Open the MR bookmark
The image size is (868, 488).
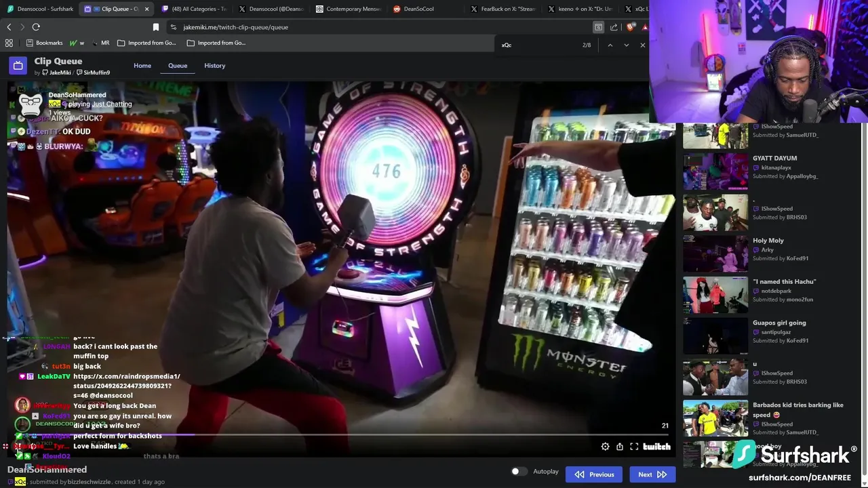click(x=101, y=43)
